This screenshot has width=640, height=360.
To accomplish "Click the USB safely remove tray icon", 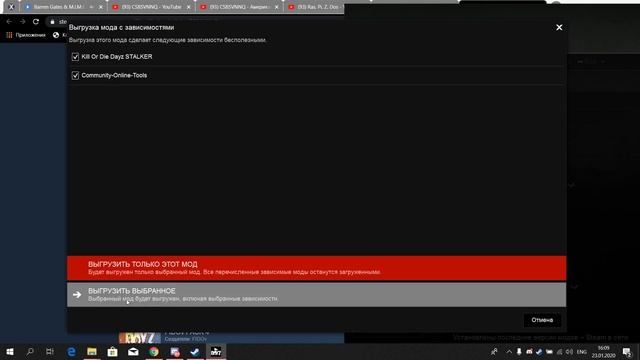I will 519,351.
